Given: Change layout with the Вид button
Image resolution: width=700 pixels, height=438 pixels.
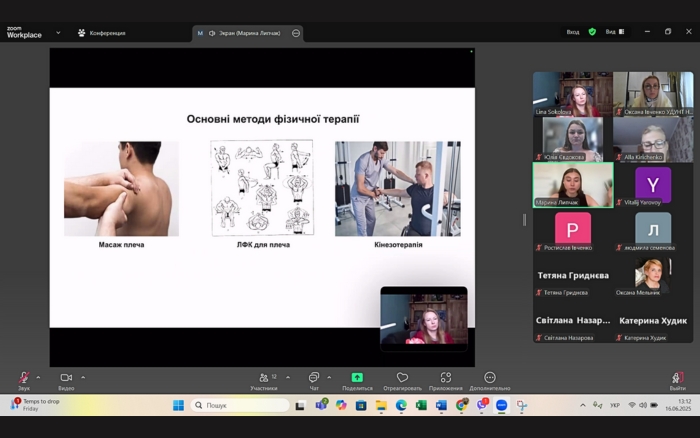Looking at the screenshot, I should click(614, 32).
